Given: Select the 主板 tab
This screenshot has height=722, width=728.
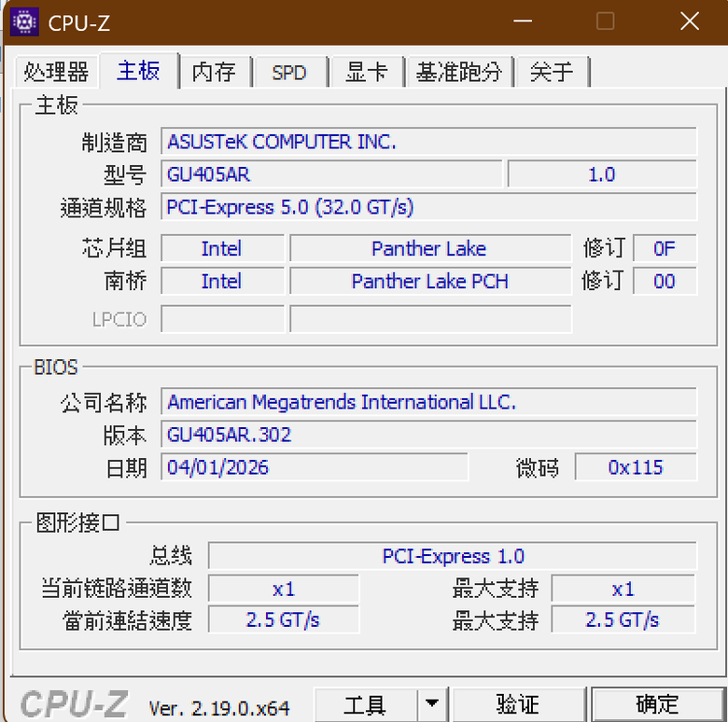Looking at the screenshot, I should pos(139,71).
